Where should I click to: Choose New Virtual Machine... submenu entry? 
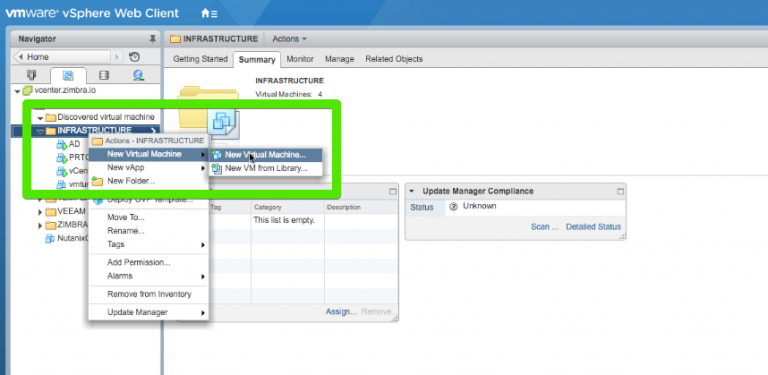pyautogui.click(x=265, y=155)
